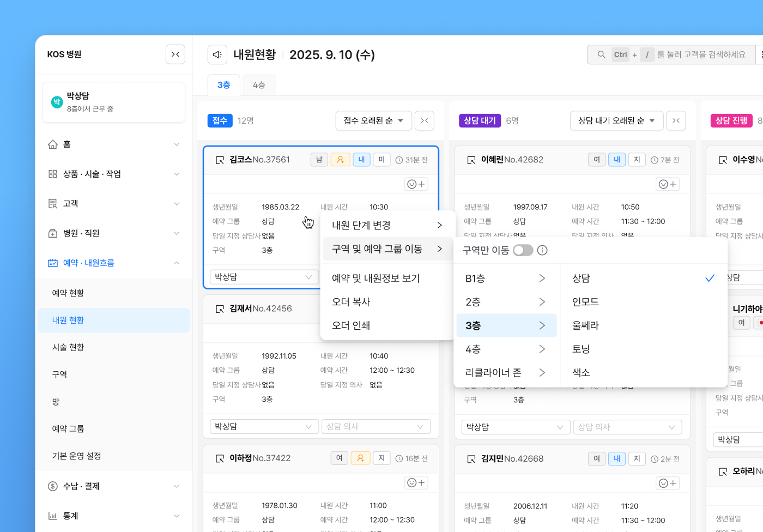
Task: Open 상담 의사 dropdown on 이혜린 card
Action: [627, 427]
